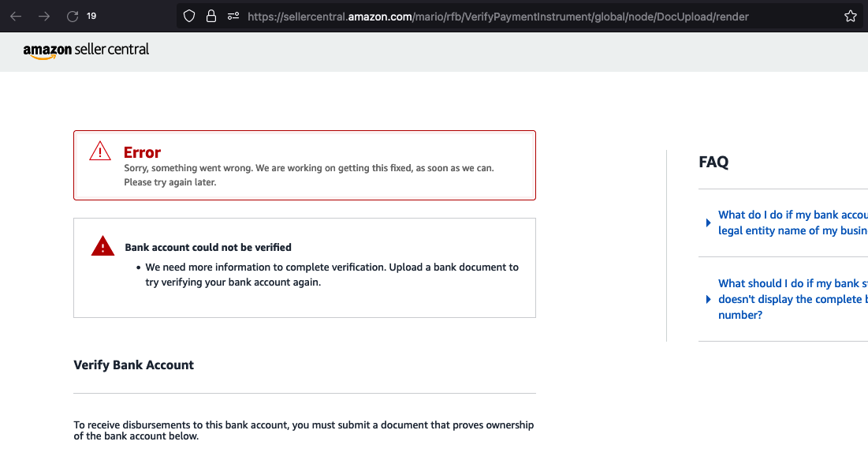Open site permissions icon in address bar

pyautogui.click(x=233, y=17)
